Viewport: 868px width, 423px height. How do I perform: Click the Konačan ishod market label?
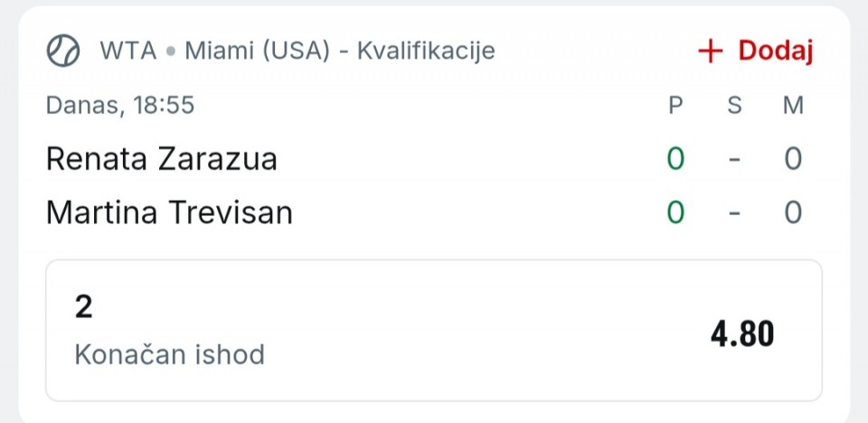(169, 354)
